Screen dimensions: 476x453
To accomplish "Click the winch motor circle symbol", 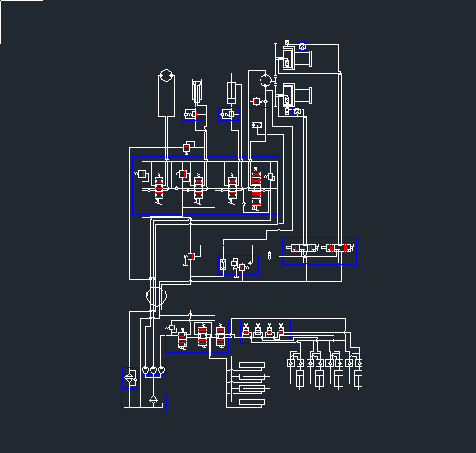I will [x=266, y=80].
